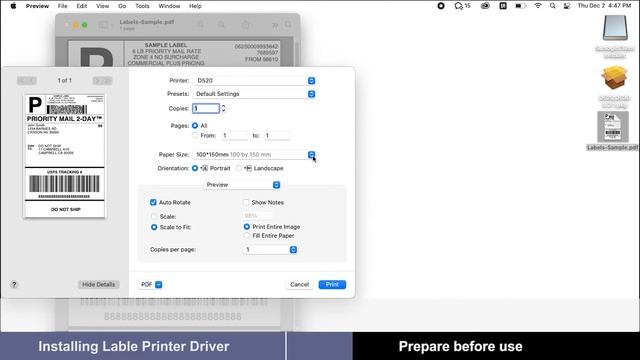Select Fill Entire Paper option
Screen dimensions: 640x360
(x=247, y=236)
